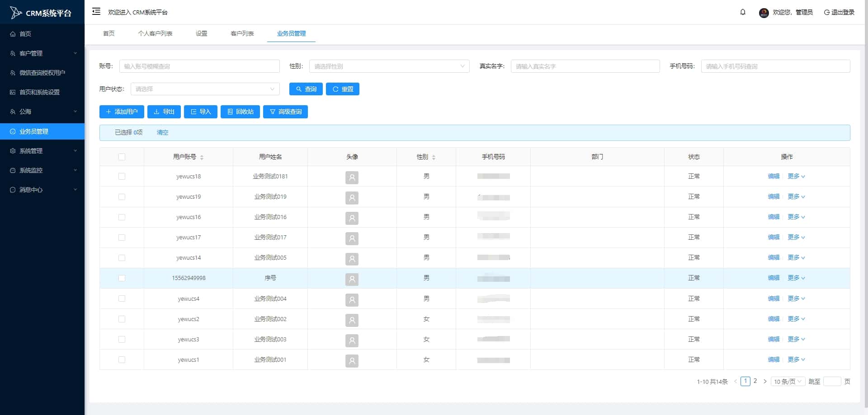This screenshot has height=415, width=868.
Task: Switch to the 客户列表 tab
Action: 242,33
